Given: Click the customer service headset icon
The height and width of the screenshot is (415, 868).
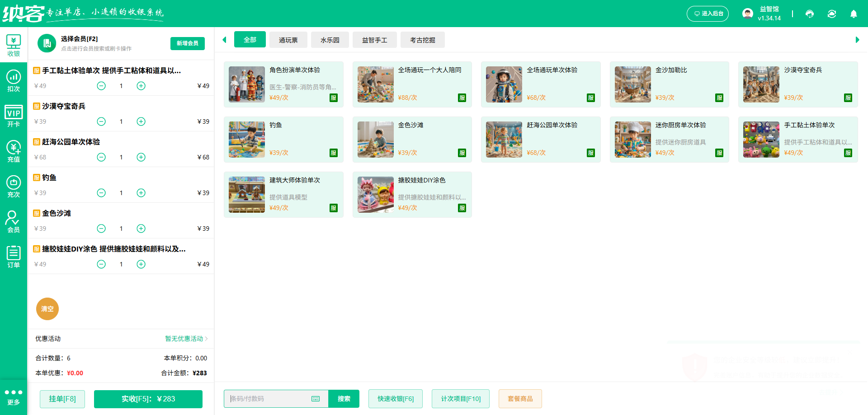Looking at the screenshot, I should (x=810, y=14).
